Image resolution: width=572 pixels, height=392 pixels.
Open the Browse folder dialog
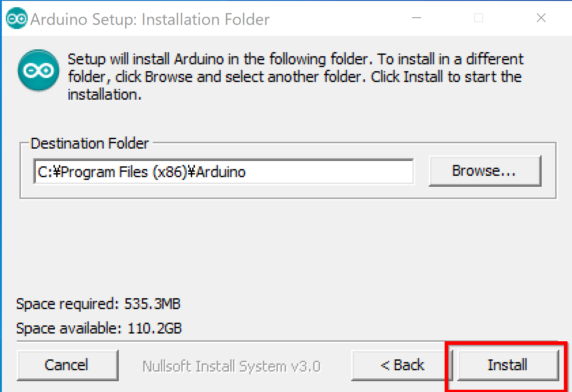[485, 171]
